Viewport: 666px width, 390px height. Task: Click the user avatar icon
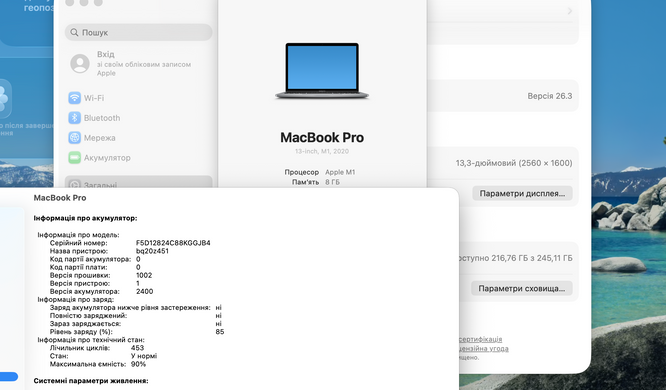click(80, 64)
